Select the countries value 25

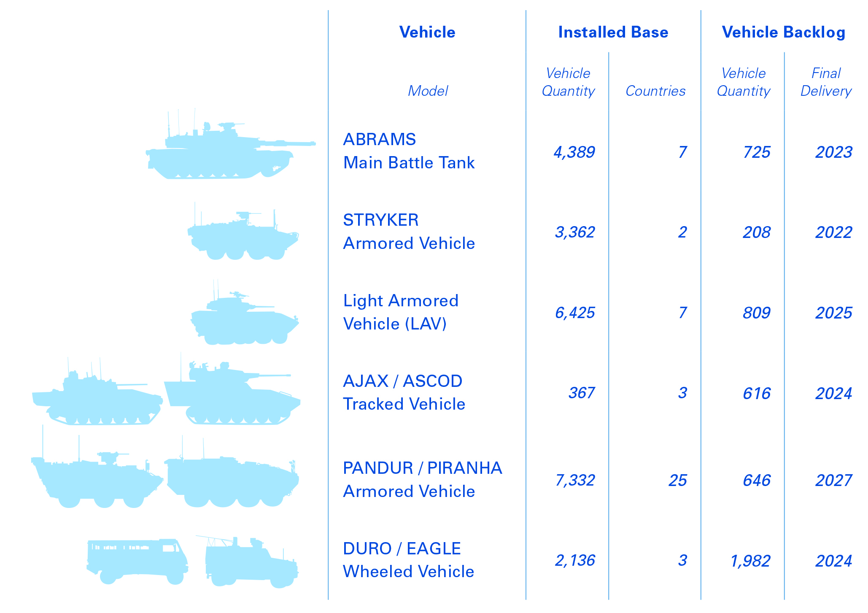click(677, 480)
